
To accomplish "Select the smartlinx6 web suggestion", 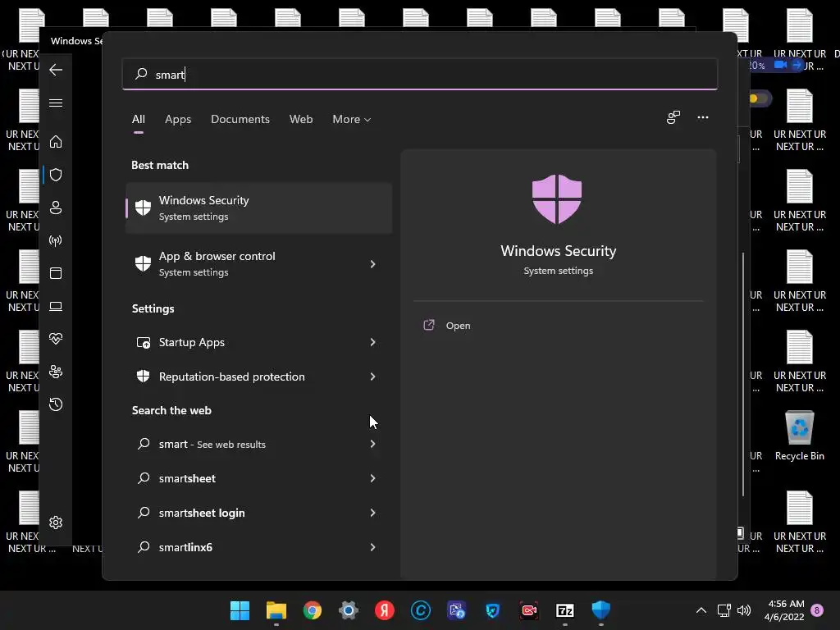I will point(258,547).
